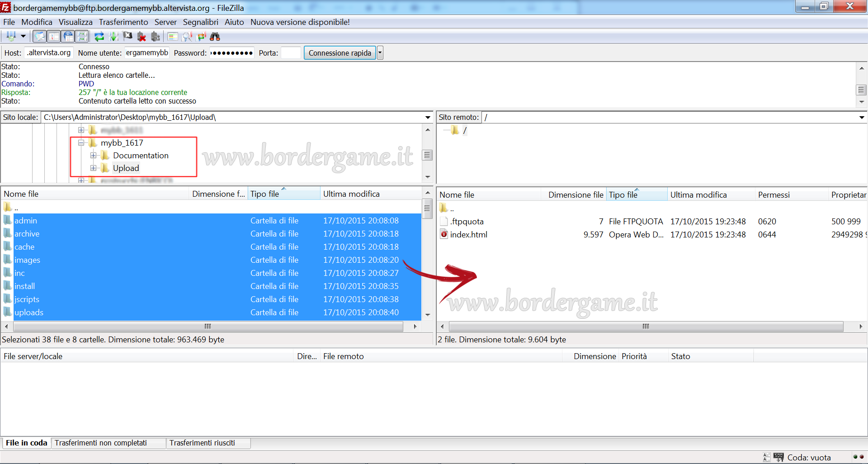
Task: Open the Sito locale path dropdown
Action: 428,118
